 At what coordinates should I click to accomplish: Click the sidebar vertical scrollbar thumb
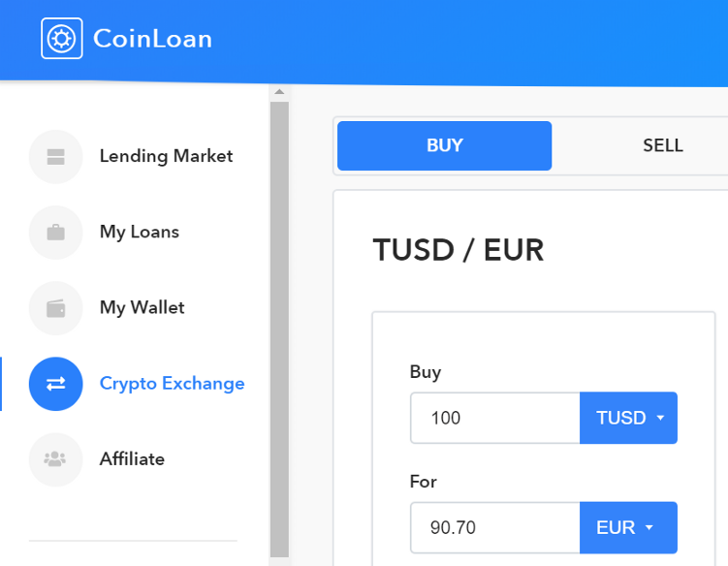click(279, 330)
